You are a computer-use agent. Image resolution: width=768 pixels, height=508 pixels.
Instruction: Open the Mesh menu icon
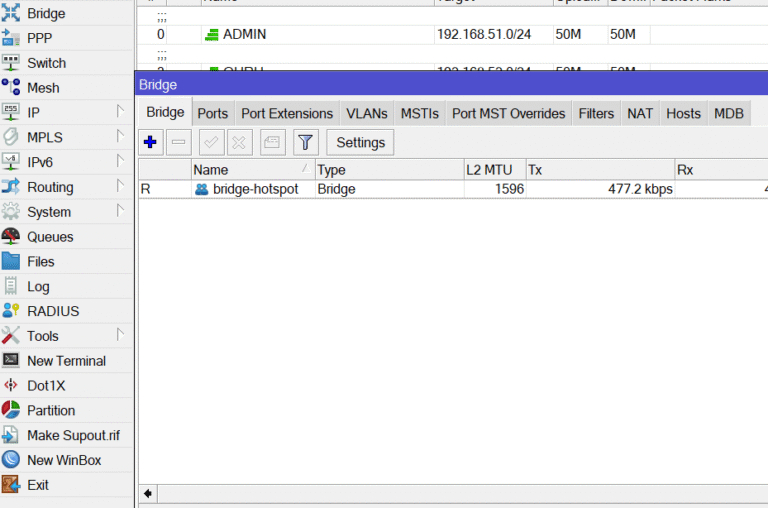point(11,88)
